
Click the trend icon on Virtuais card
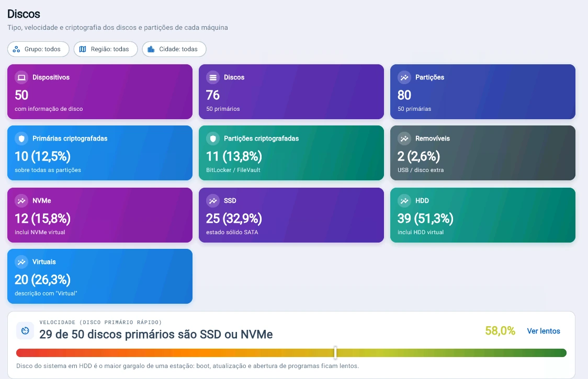[x=21, y=262]
